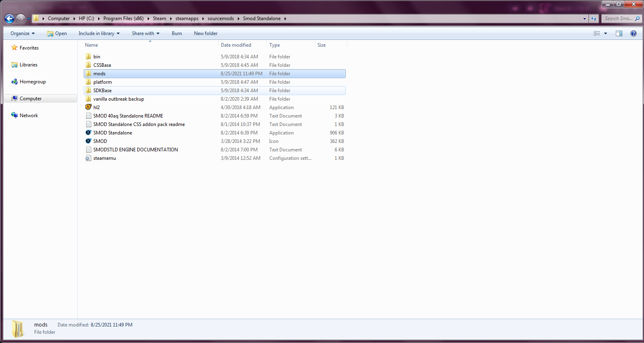The height and width of the screenshot is (343, 644).
Task: Click the "3/9/2014 12:52 AM" date cell
Action: click(240, 158)
